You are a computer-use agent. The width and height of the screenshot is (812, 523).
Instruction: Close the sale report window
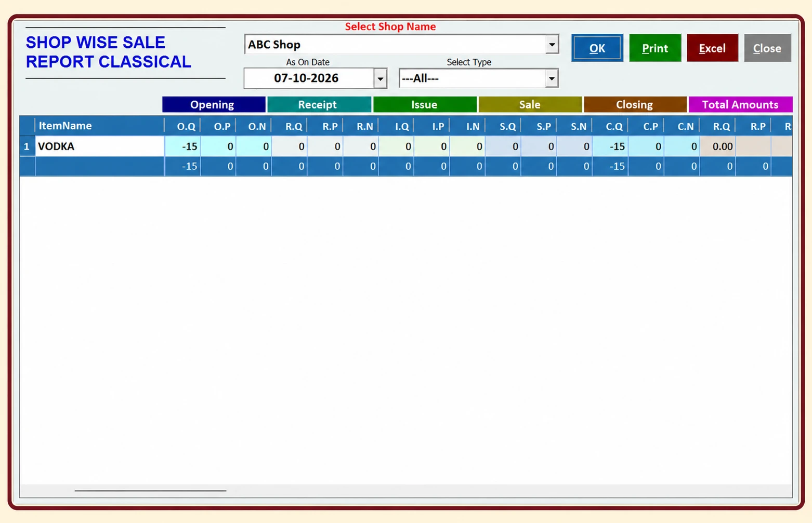[767, 48]
